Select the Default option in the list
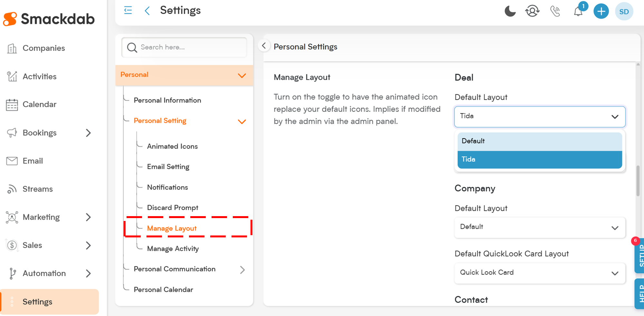This screenshot has height=316, width=644. 539,141
